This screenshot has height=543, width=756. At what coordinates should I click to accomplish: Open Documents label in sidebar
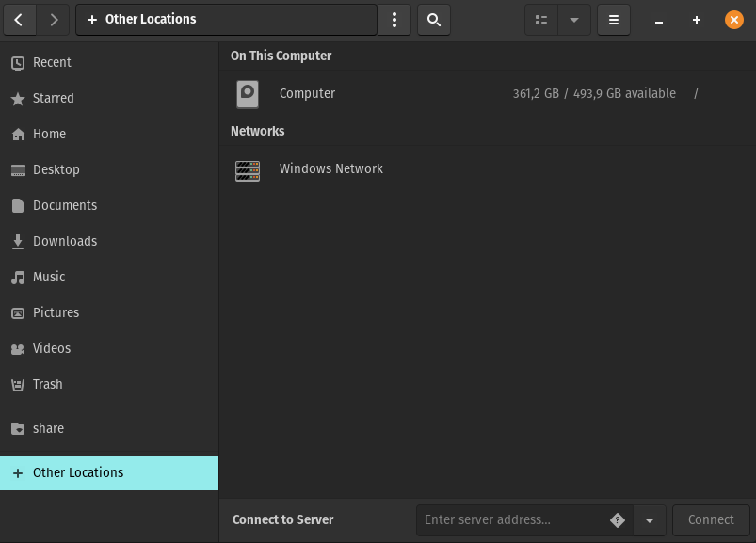(65, 206)
